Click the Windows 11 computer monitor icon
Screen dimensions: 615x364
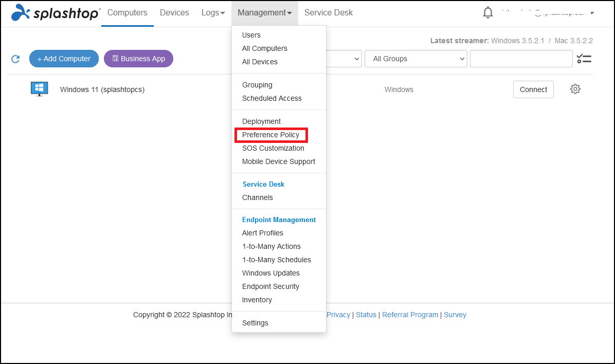(39, 89)
